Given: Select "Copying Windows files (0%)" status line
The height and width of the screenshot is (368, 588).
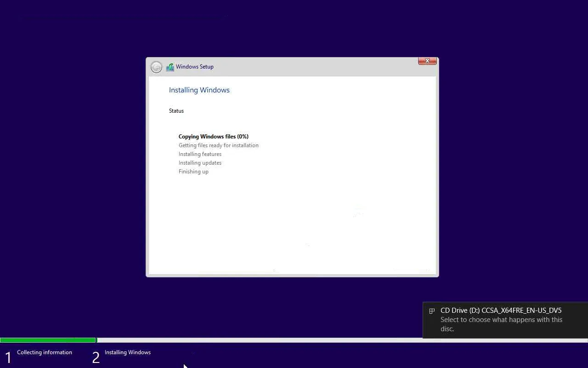Looking at the screenshot, I should [x=214, y=137].
